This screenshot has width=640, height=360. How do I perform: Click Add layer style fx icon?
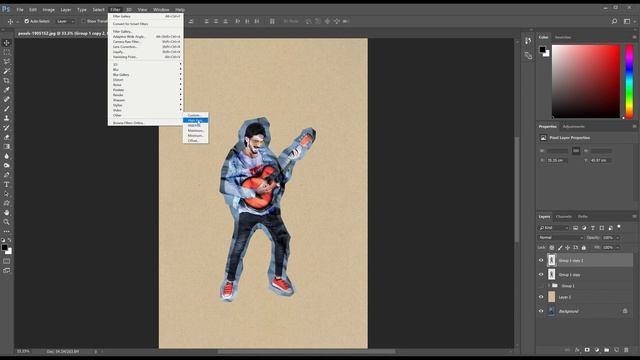pyautogui.click(x=577, y=350)
